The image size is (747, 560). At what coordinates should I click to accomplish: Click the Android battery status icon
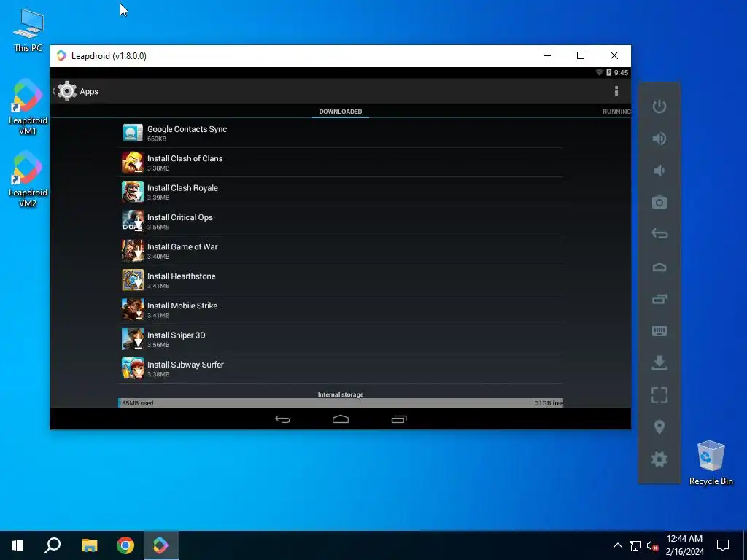(x=609, y=72)
